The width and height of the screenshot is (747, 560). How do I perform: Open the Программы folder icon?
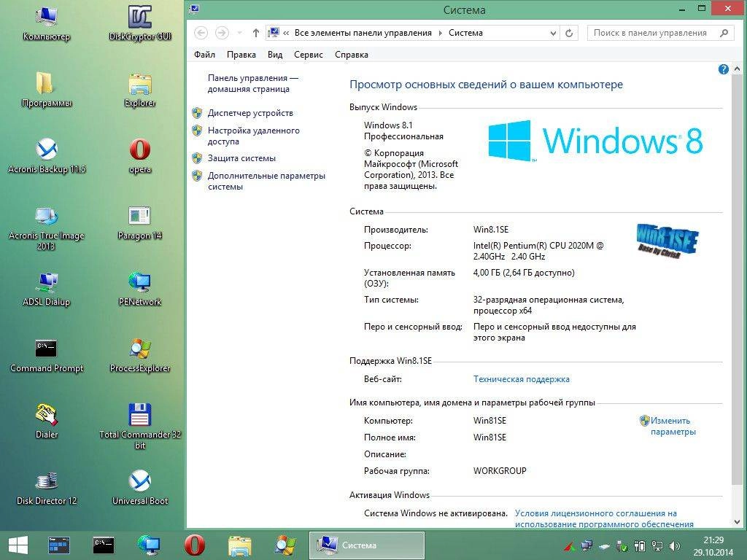pyautogui.click(x=46, y=89)
